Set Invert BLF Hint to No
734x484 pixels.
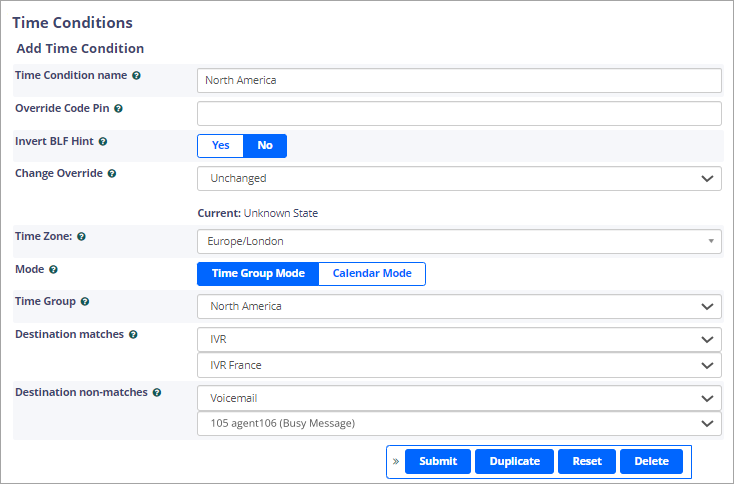[x=265, y=146]
